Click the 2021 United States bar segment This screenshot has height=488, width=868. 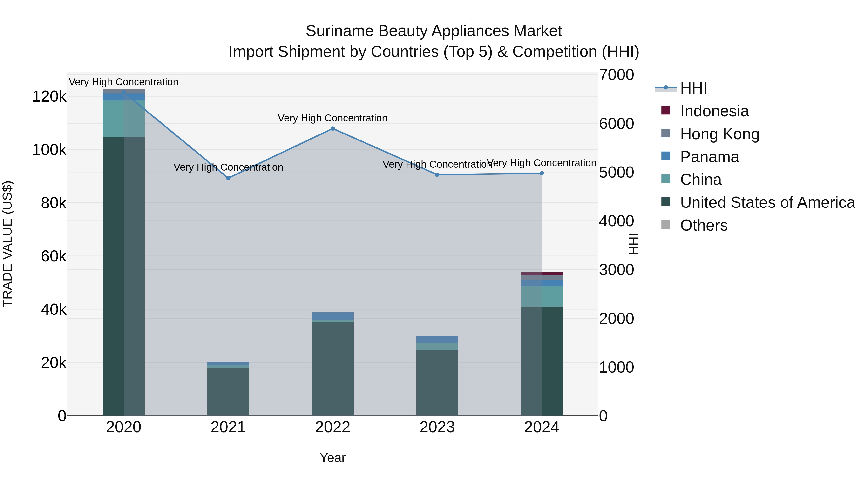(x=228, y=392)
